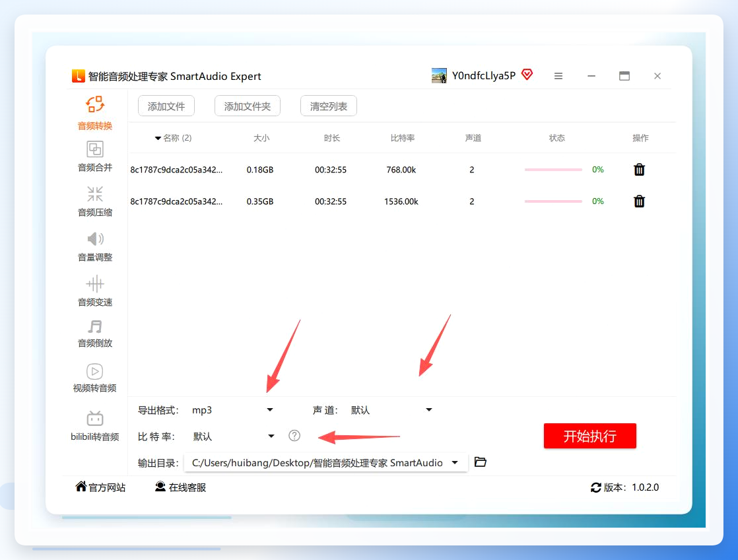Open the 音频压缩 audio compression module
The image size is (738, 560).
click(94, 201)
